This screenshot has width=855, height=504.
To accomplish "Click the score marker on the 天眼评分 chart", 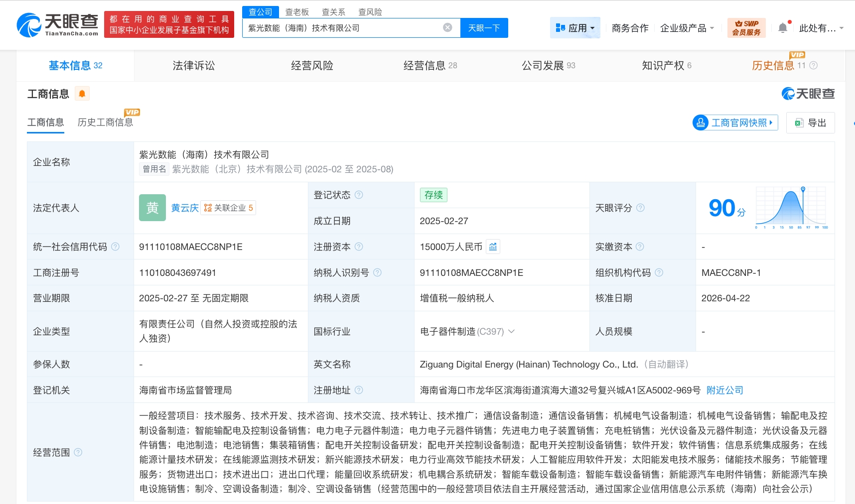I will [x=803, y=189].
